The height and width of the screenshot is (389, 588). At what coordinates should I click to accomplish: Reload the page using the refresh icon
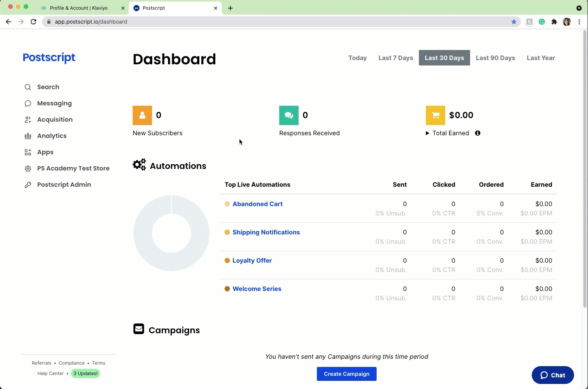tap(33, 22)
